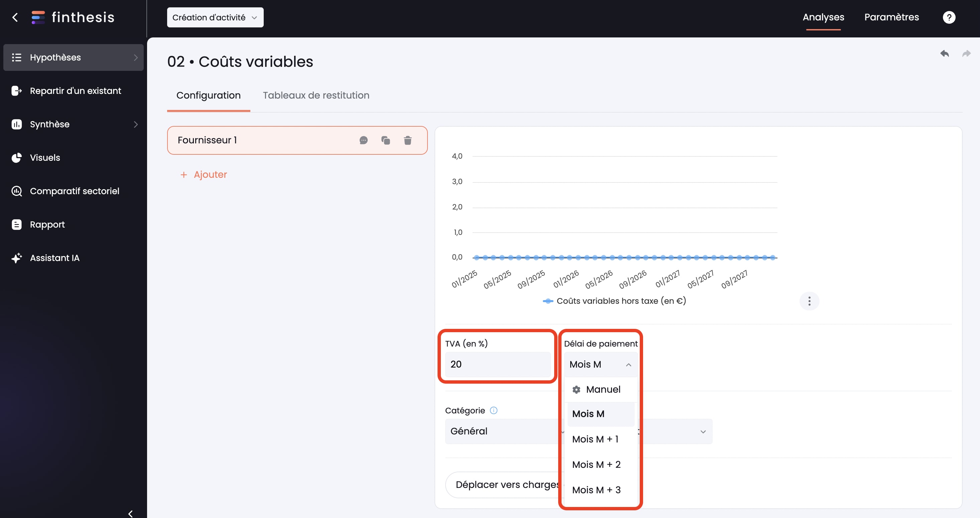Open Assistant IA
This screenshot has height=518, width=980.
pyautogui.click(x=74, y=258)
